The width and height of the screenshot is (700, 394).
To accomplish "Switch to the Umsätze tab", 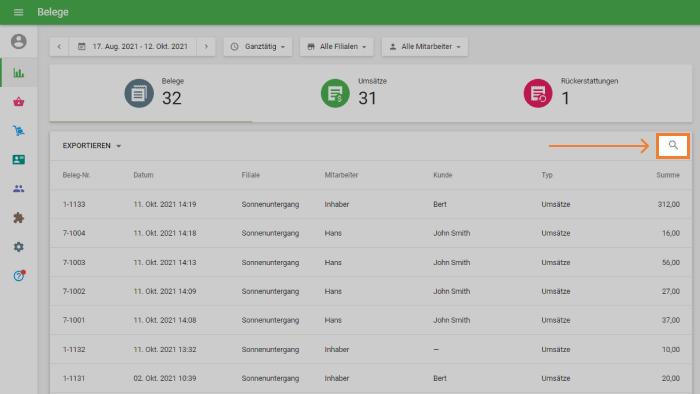I will click(x=354, y=93).
